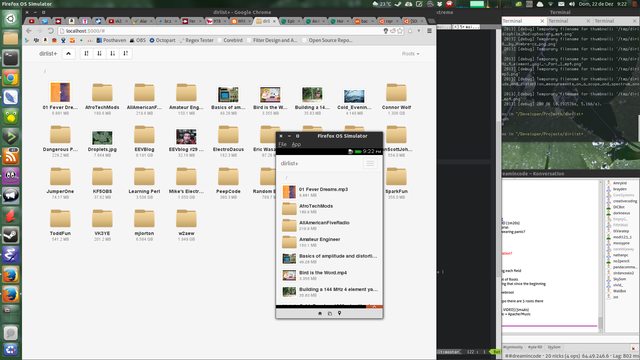Launch Google Chrome from the Unity launcher

point(11,78)
